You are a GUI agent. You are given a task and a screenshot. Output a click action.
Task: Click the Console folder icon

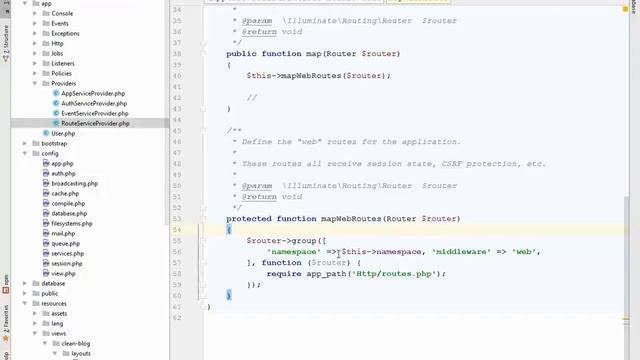click(x=46, y=13)
